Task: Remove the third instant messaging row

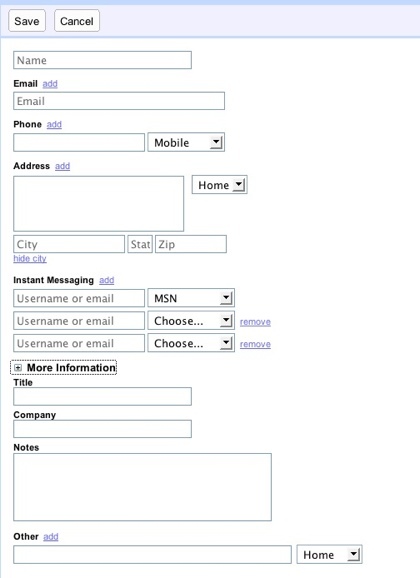Action: coord(255,344)
